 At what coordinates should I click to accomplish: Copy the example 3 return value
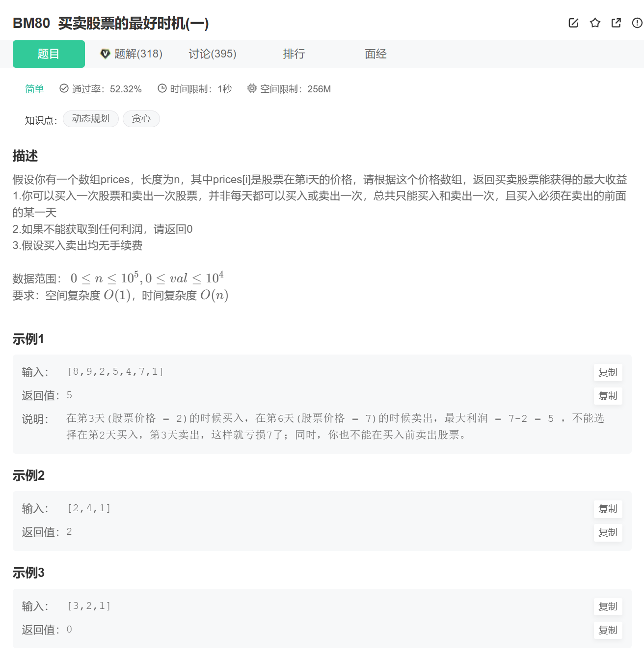608,631
